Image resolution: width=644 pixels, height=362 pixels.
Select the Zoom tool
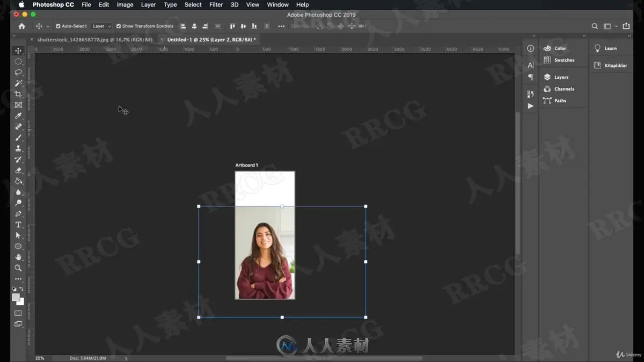coord(18,268)
